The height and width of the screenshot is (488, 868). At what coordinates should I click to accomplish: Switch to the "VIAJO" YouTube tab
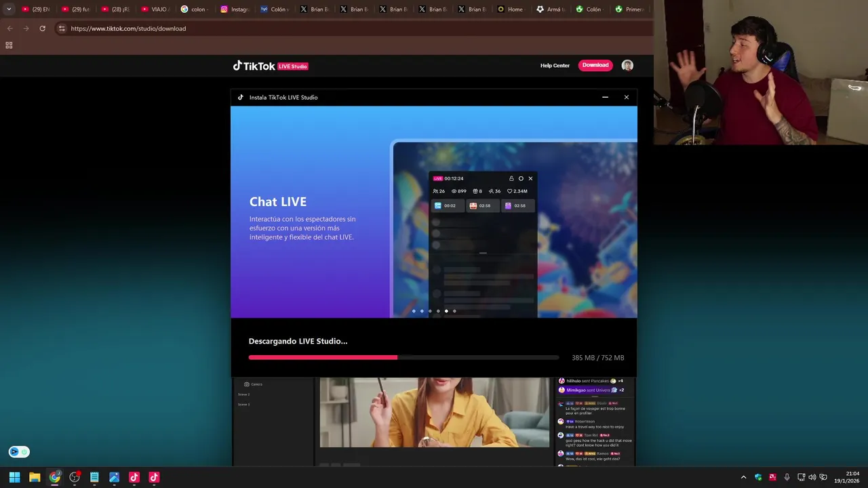coord(155,9)
